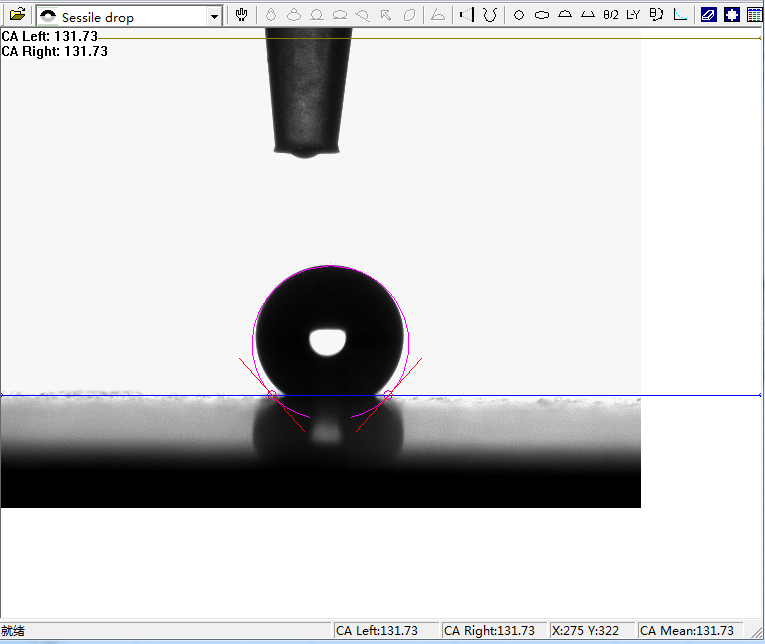Click the blue cross target icon
Viewport: 765px width, 644px height.
pos(732,15)
